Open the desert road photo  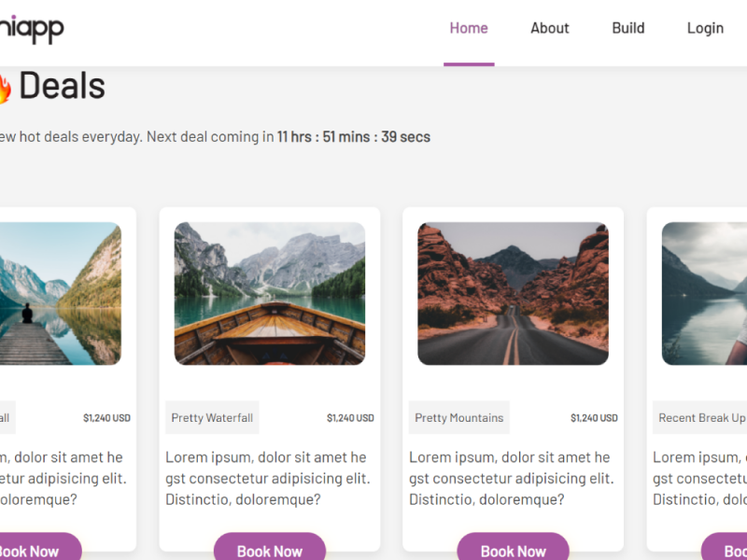(513, 293)
